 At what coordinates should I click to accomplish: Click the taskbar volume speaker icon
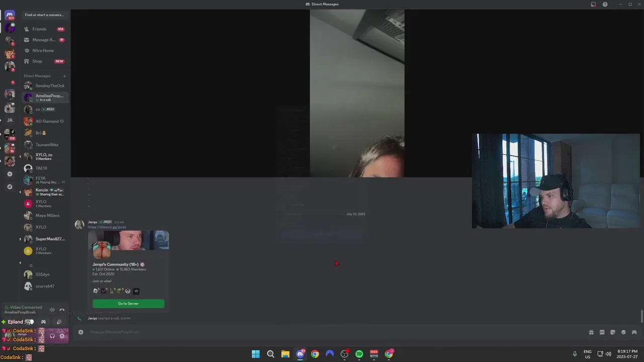(x=608, y=354)
